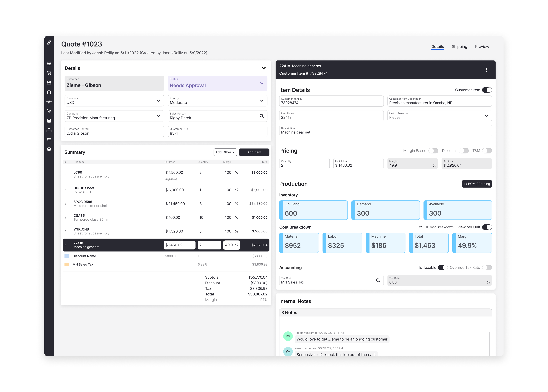Click the blue Discount Name color swatch
This screenshot has width=548, height=392.
(x=67, y=256)
